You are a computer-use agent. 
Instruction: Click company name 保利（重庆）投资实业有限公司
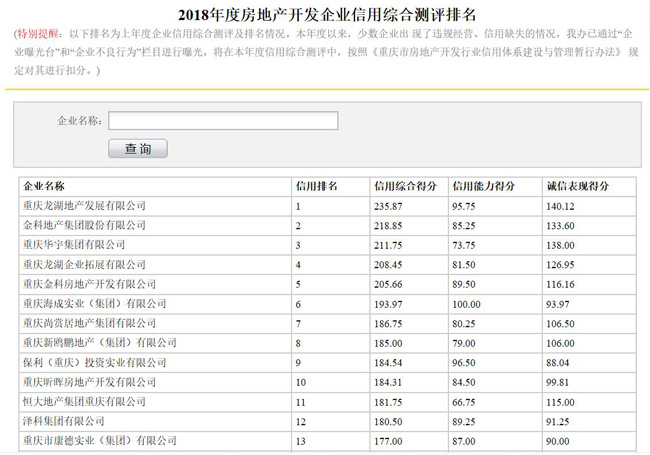click(x=95, y=363)
